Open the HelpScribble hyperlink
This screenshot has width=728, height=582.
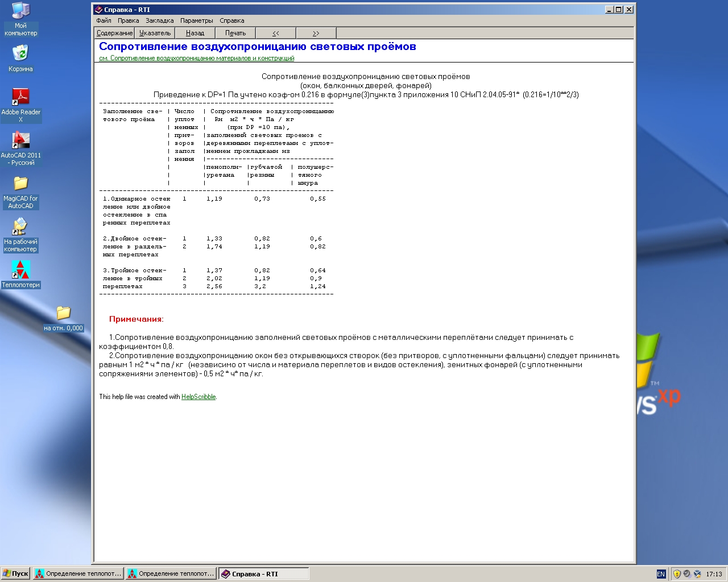(198, 397)
